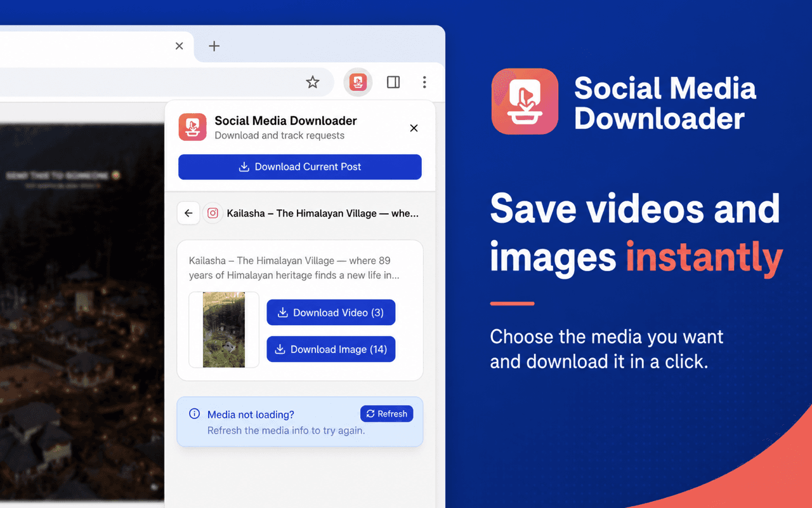Viewport: 812px width, 508px height.
Task: Click the 'Download and track requests' subtitle
Action: (x=279, y=135)
